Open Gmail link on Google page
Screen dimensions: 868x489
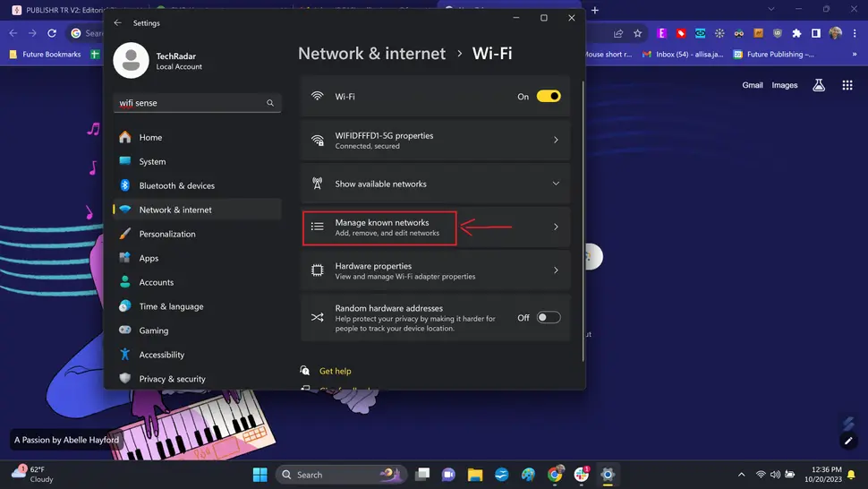tap(753, 85)
